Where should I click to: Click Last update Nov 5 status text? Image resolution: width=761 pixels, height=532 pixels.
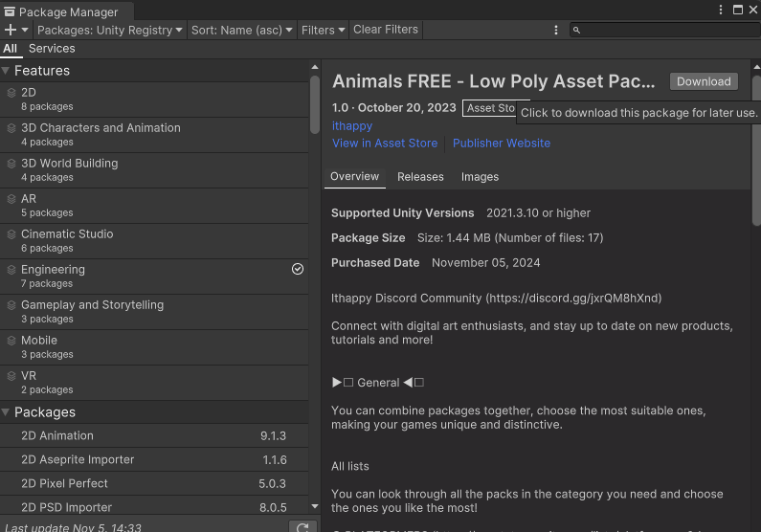click(x=73, y=527)
